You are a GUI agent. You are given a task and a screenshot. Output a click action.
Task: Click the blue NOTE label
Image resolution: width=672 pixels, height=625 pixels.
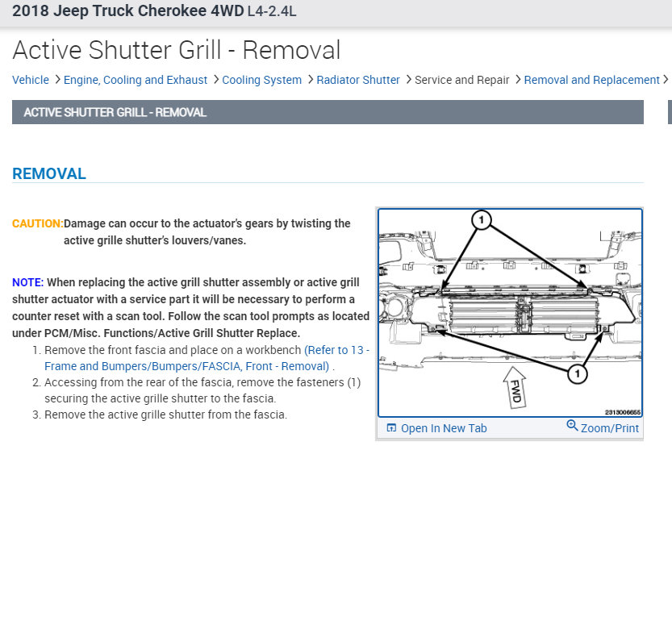tap(28, 282)
